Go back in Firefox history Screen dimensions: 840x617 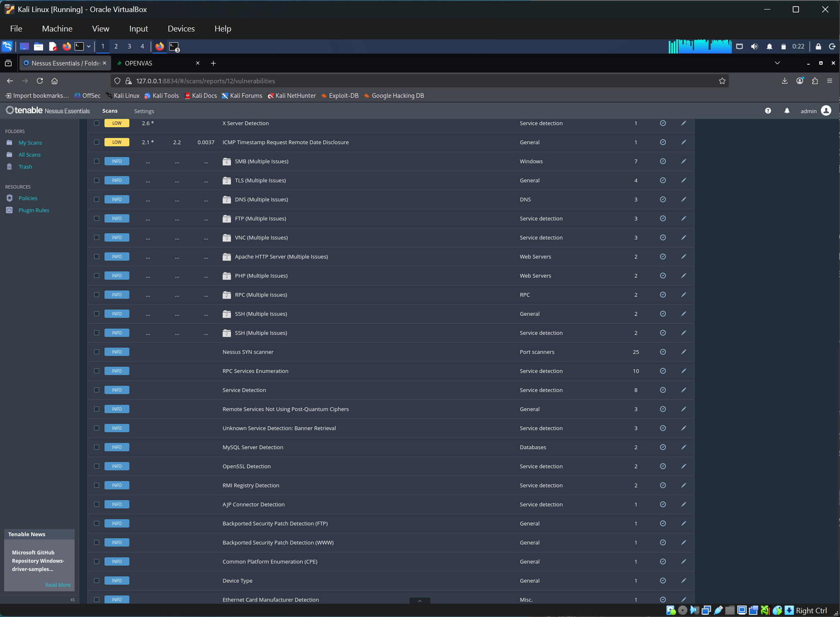pyautogui.click(x=10, y=81)
